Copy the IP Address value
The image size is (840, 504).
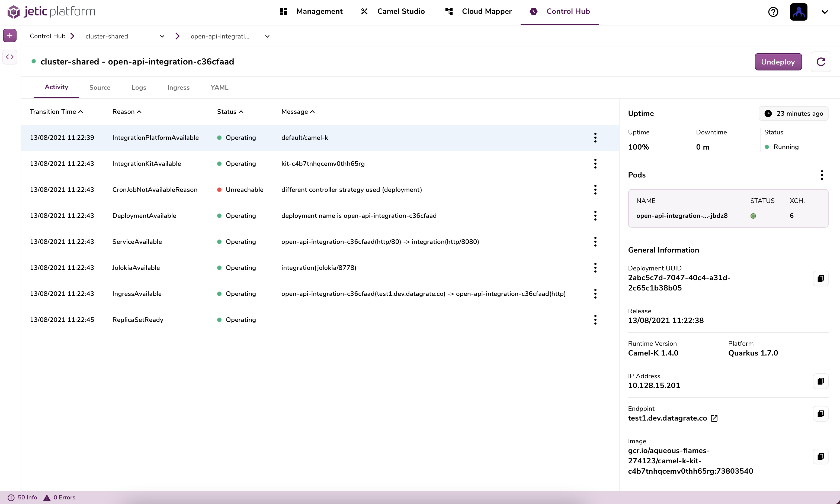[821, 381]
